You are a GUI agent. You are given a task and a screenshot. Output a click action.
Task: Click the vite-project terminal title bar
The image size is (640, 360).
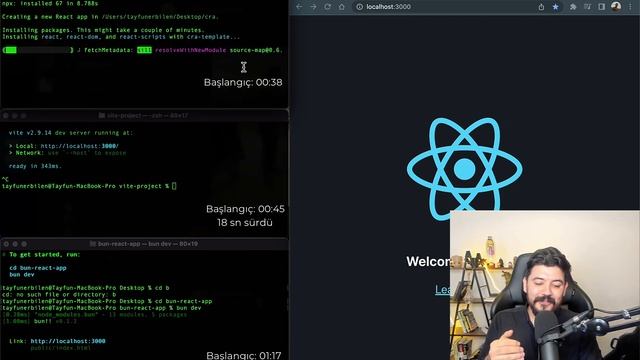(144, 116)
